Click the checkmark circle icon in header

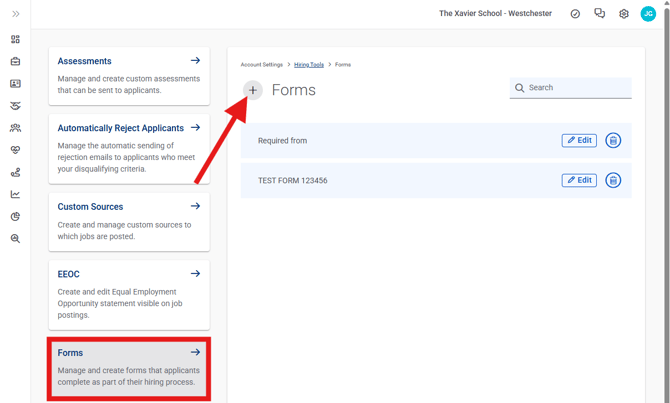tap(575, 14)
